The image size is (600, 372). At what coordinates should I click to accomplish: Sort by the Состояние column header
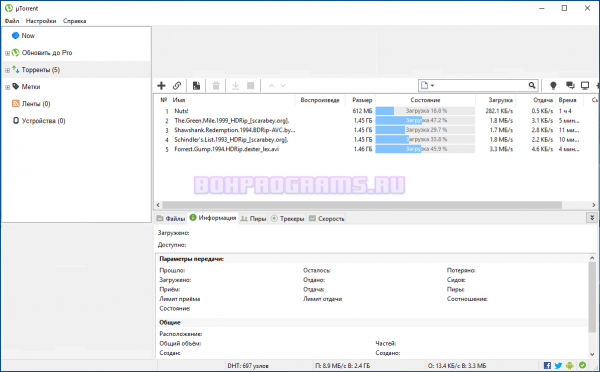coord(425,100)
